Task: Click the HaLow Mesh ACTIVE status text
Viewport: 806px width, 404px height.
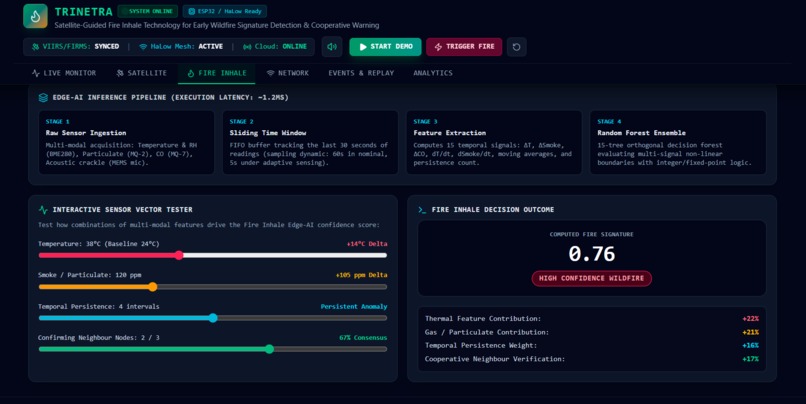Action: pos(187,47)
